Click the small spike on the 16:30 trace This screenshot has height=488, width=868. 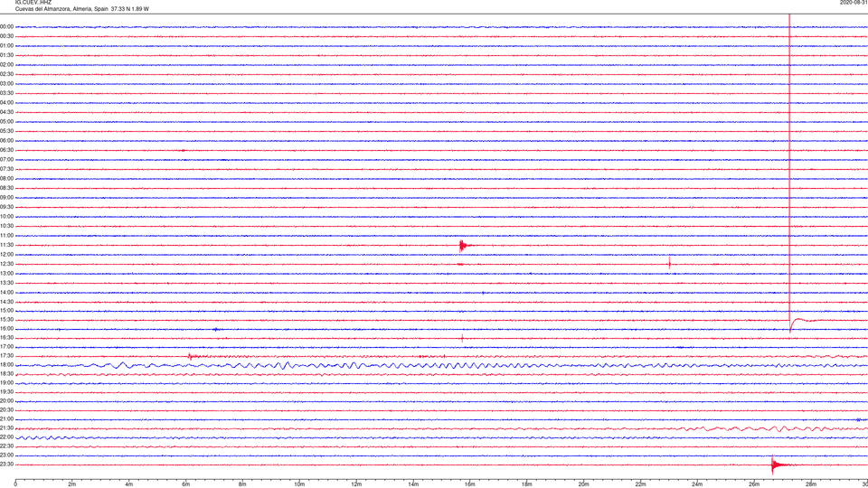(x=462, y=338)
